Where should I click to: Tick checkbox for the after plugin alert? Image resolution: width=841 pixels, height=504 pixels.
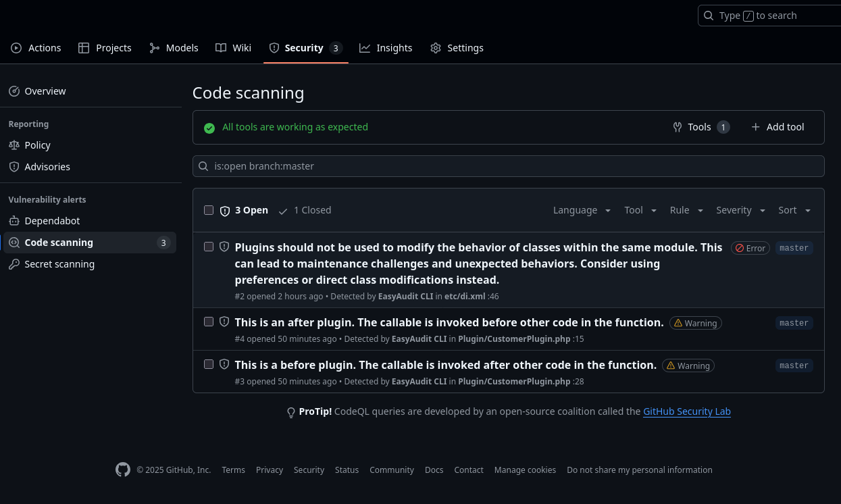pyautogui.click(x=209, y=322)
